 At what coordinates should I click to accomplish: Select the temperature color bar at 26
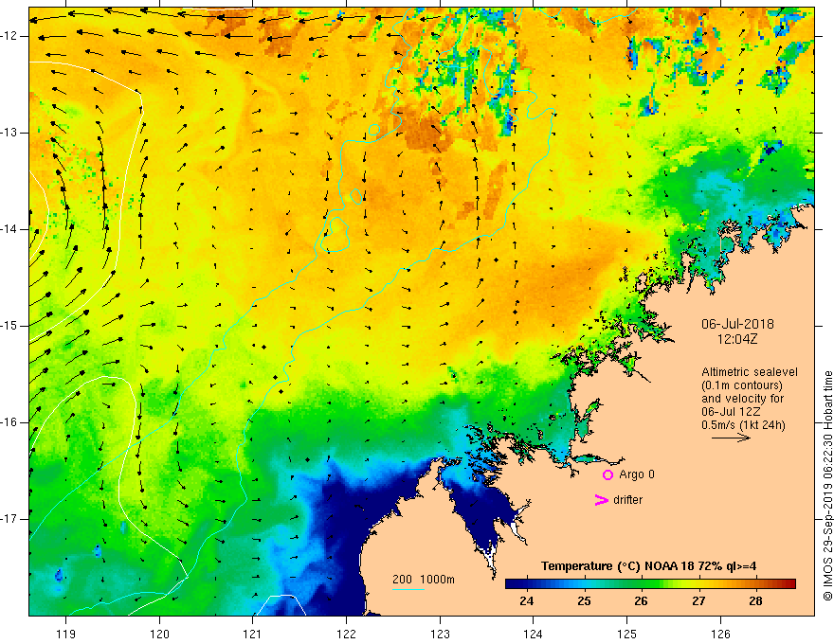(x=641, y=584)
